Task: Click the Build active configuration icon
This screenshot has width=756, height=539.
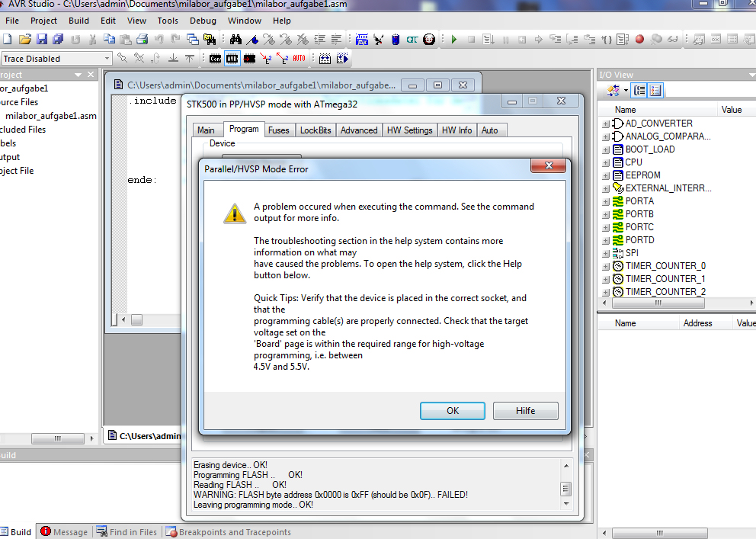Action: (361, 40)
